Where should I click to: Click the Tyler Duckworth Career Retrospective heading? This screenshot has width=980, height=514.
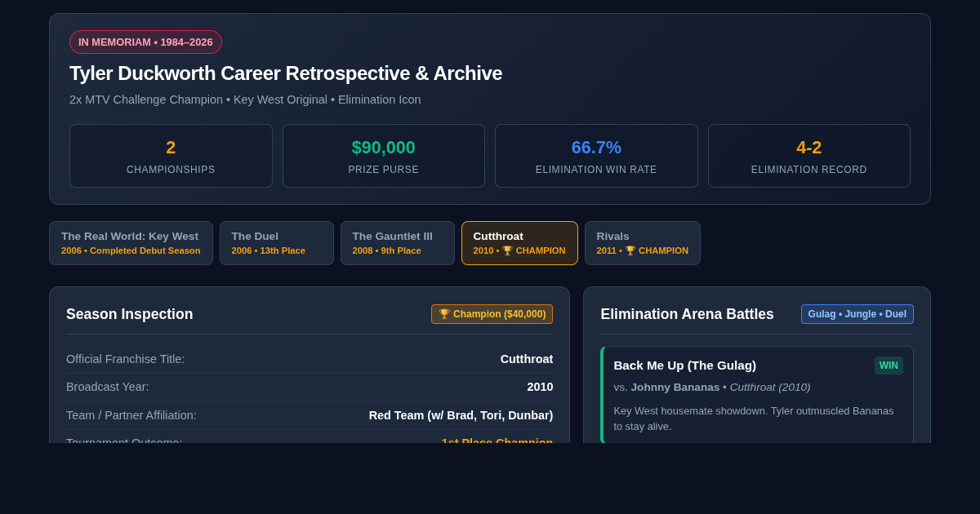tap(286, 73)
